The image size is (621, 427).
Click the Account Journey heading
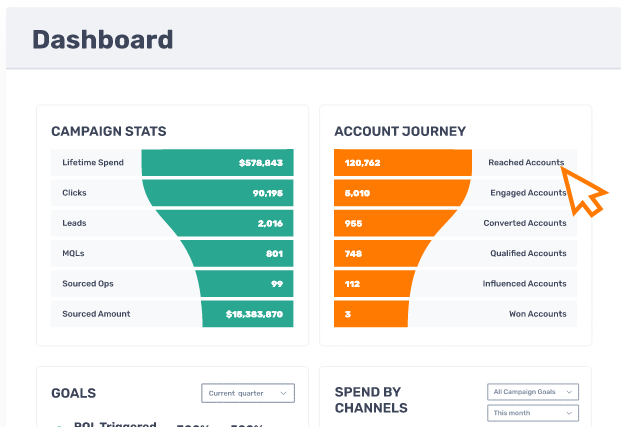tap(400, 131)
